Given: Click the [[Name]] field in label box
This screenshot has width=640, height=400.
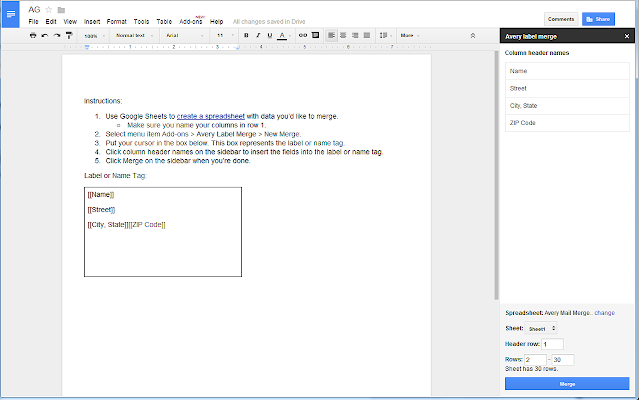Looking at the screenshot, I should [101, 195].
